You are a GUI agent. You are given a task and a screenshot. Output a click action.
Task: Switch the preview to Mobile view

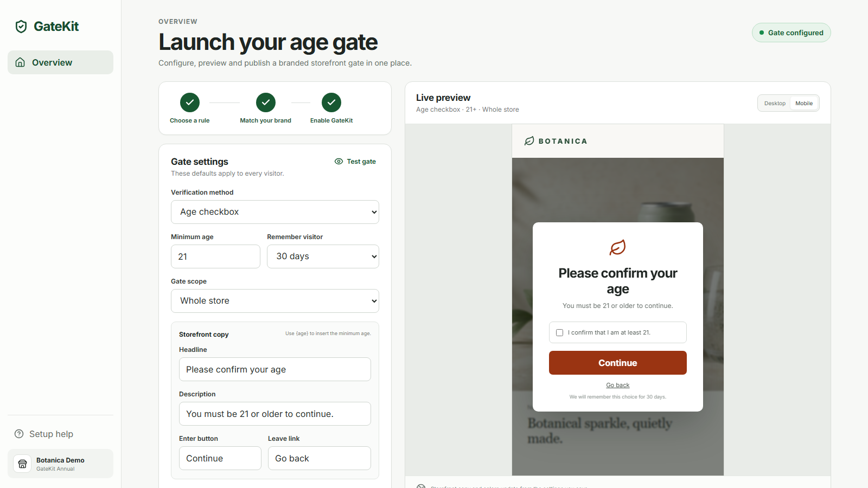(804, 103)
